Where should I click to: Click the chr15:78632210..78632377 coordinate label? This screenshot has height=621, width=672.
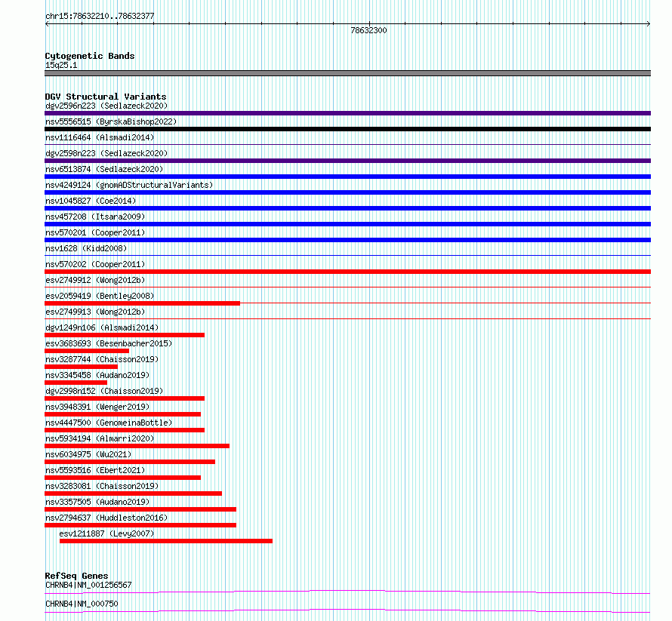100,16
